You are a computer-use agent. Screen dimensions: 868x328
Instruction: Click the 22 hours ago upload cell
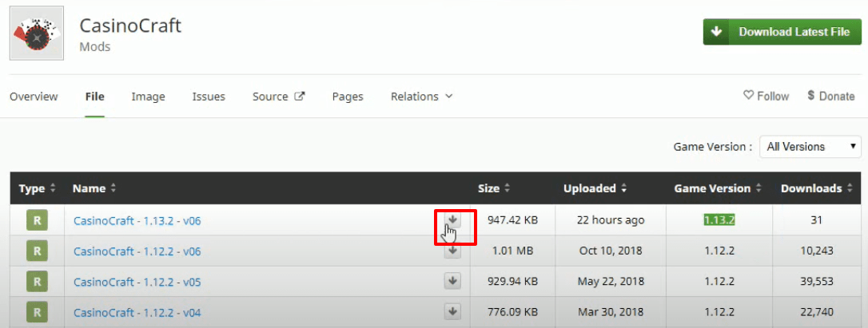(x=611, y=219)
